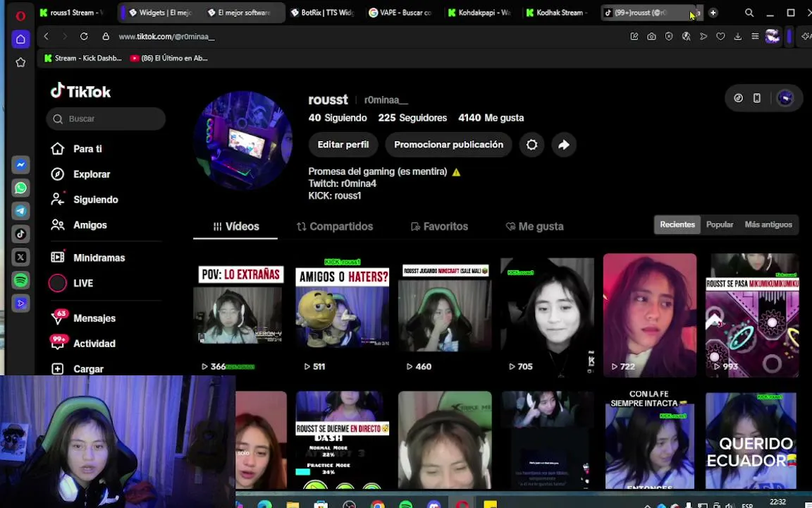Open the 40 Siguiendo list
This screenshot has width=812, height=508.
click(338, 118)
